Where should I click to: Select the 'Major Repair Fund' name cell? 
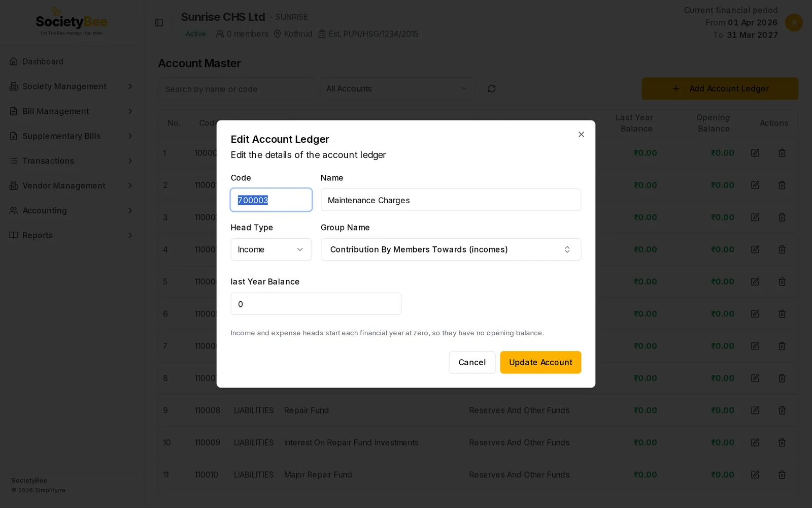[x=318, y=474]
